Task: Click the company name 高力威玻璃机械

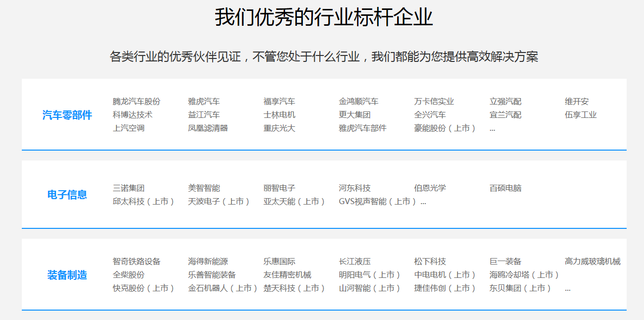Action: click(593, 262)
